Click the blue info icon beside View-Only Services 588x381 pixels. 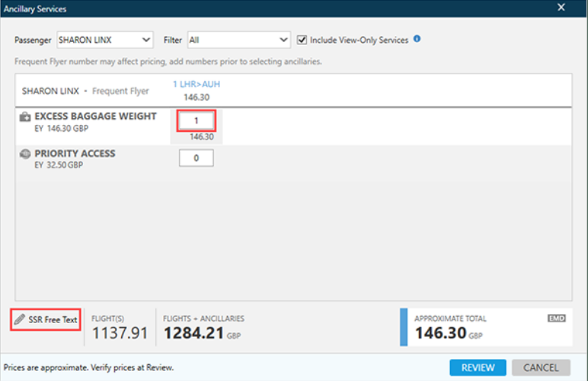417,40
